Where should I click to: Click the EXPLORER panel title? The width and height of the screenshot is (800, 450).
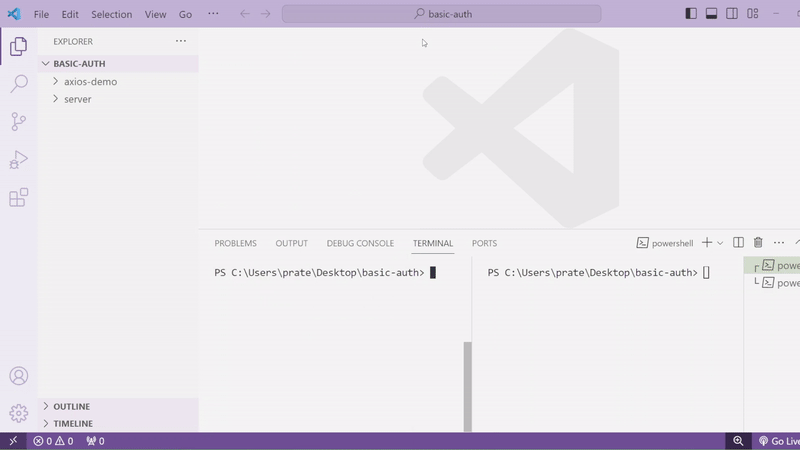[x=73, y=41]
